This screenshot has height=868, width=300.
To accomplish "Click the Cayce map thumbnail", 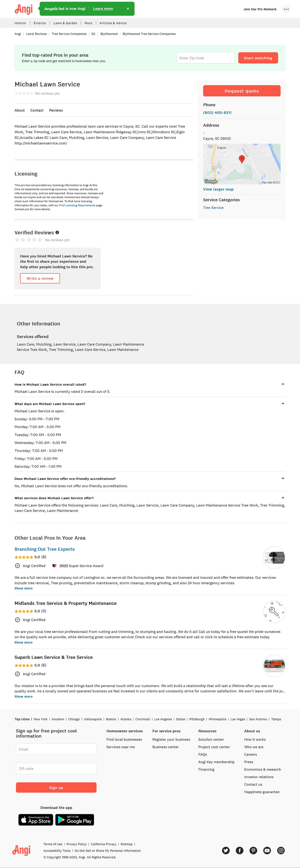I will tap(242, 164).
